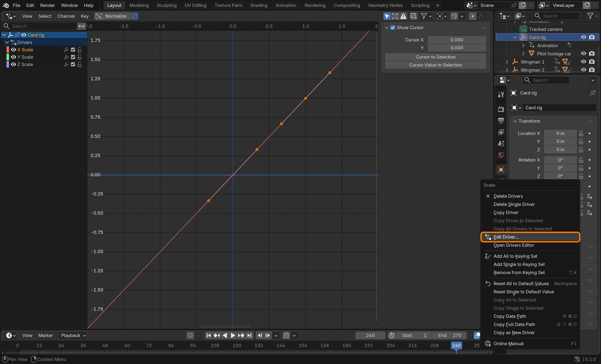Collapse the Drivers group in channel list

point(7,42)
